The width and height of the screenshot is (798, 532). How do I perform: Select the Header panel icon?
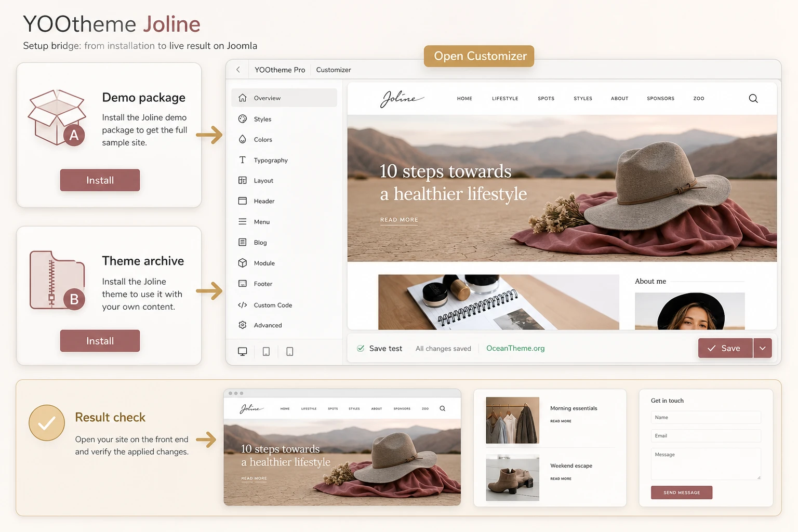243,201
